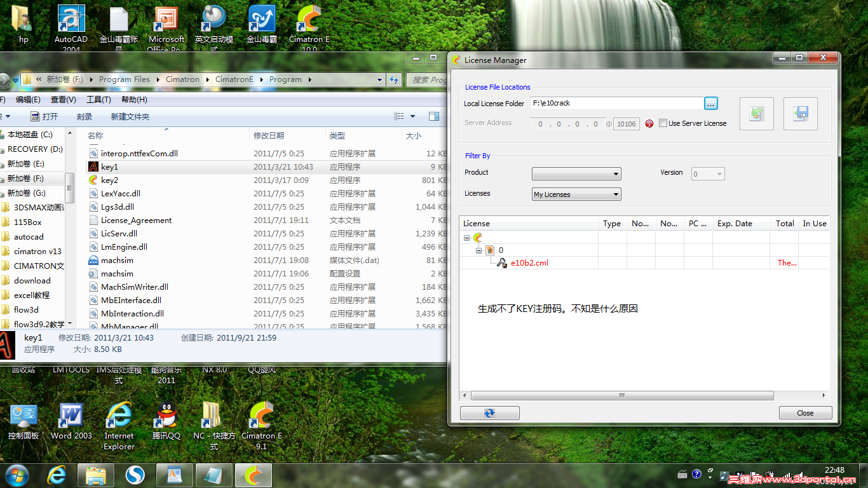This screenshot has height=488, width=868.
Task: Click the import license icon button
Action: point(756,114)
